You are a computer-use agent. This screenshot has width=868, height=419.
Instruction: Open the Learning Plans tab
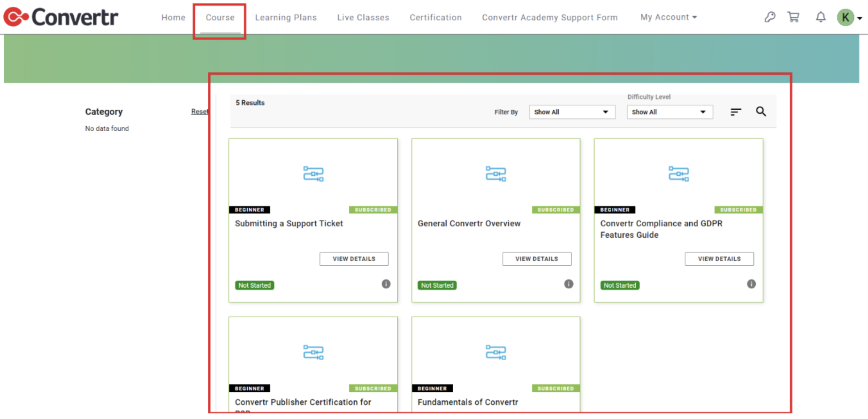click(286, 17)
